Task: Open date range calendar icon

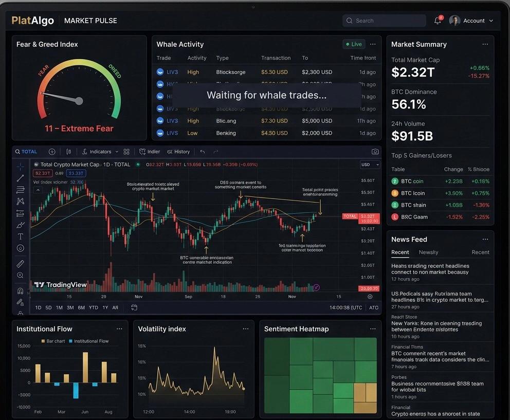Action: click(x=134, y=307)
